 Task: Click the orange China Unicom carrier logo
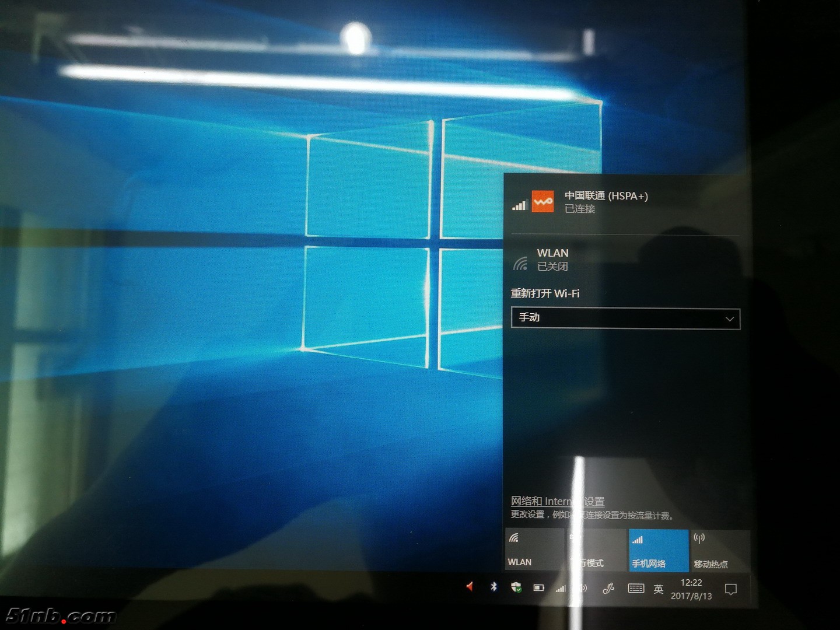tap(542, 202)
